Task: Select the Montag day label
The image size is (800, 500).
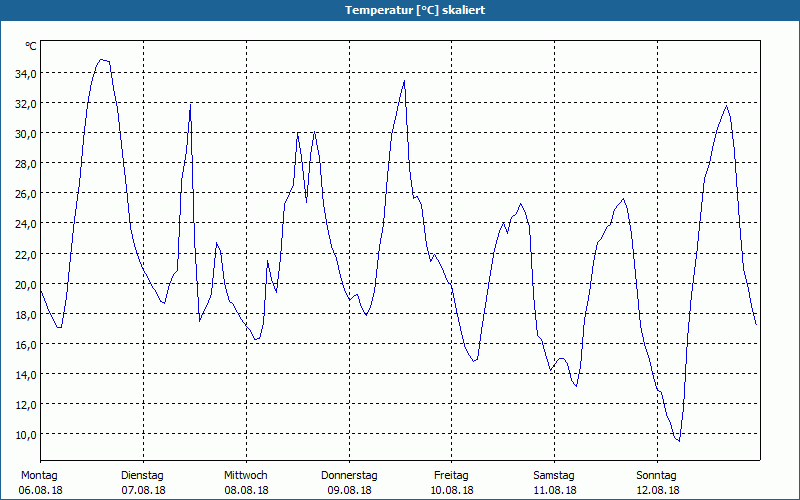Action: [x=39, y=476]
